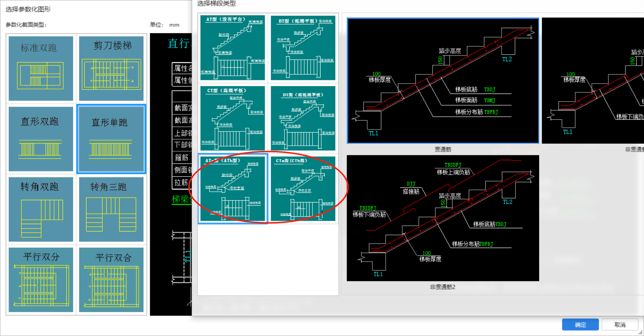Image resolution: width=644 pixels, height=336 pixels.
Task: Click the 梯梁 green heading text
Action: coord(182,199)
